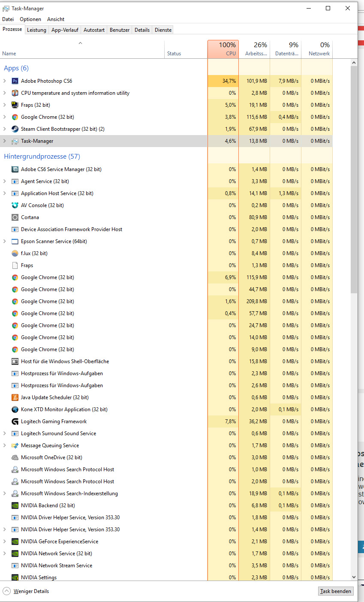
Task: Switch to the Leistung tab
Action: click(x=36, y=30)
